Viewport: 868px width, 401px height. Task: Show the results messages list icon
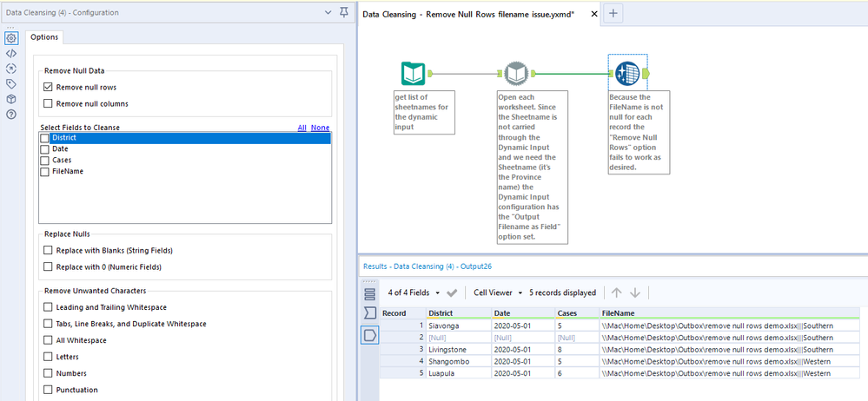pos(369,293)
